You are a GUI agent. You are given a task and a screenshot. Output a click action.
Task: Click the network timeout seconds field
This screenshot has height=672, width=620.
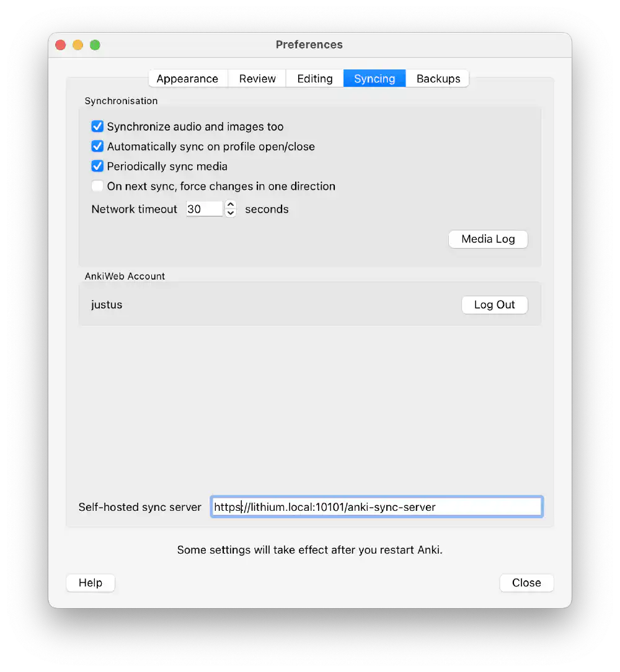pos(203,209)
